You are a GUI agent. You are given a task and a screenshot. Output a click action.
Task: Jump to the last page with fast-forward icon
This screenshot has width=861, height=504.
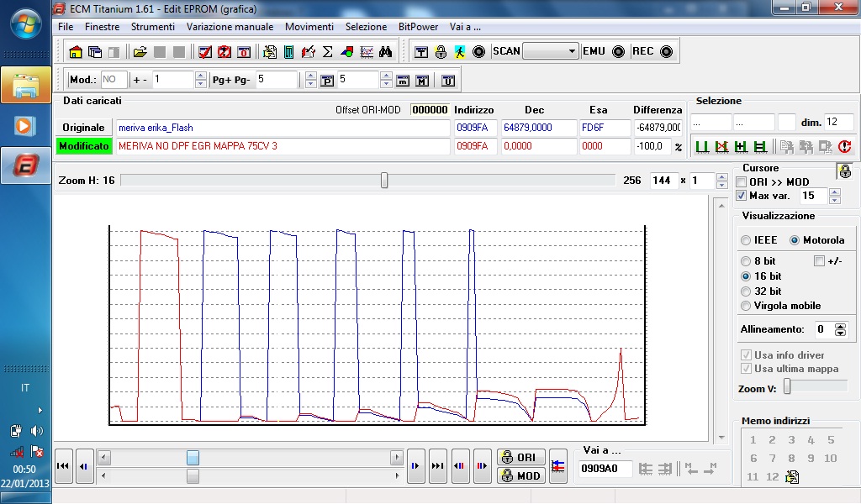click(x=437, y=466)
